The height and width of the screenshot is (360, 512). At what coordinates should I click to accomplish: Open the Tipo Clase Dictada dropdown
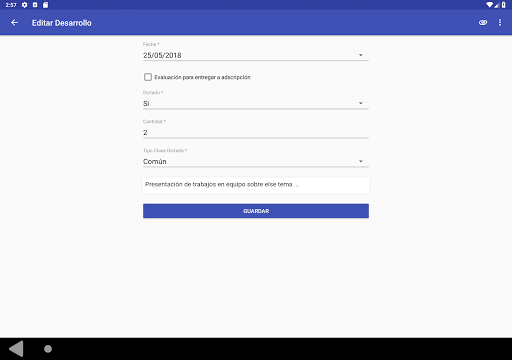[256, 161]
